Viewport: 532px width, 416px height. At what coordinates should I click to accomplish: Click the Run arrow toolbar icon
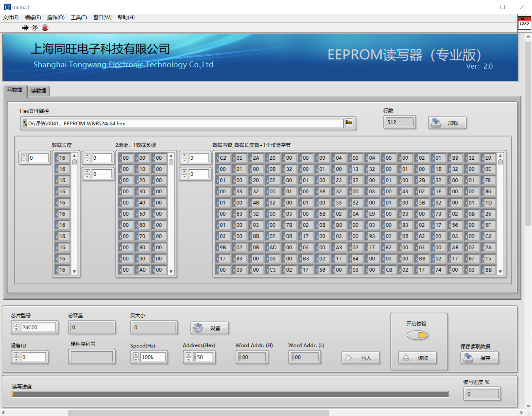coord(25,28)
